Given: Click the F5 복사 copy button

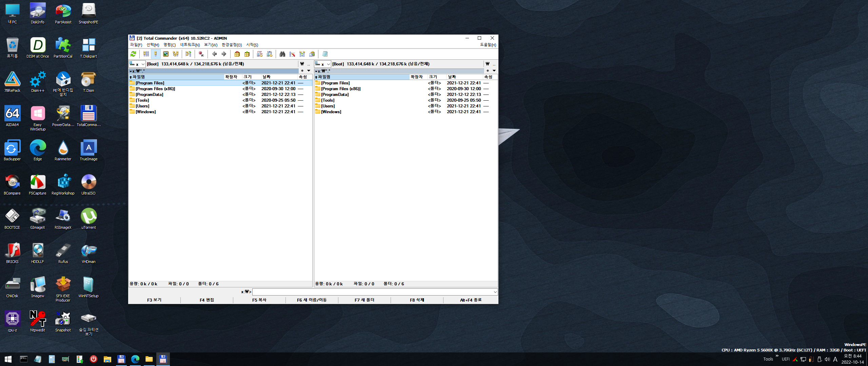Looking at the screenshot, I should pos(259,300).
